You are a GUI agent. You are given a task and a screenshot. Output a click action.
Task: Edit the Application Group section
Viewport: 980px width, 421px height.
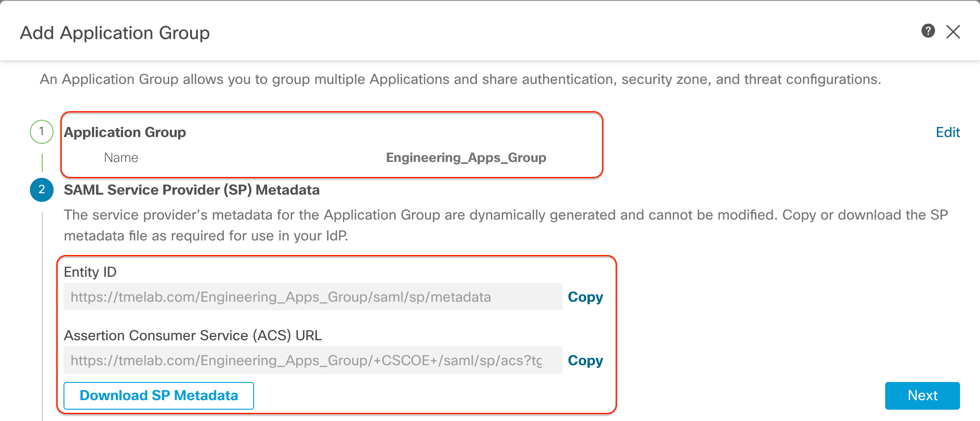[948, 132]
